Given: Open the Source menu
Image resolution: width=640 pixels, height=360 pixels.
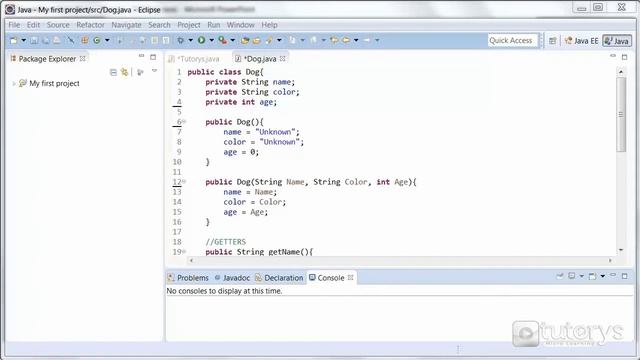Looking at the screenshot, I should (x=58, y=25).
